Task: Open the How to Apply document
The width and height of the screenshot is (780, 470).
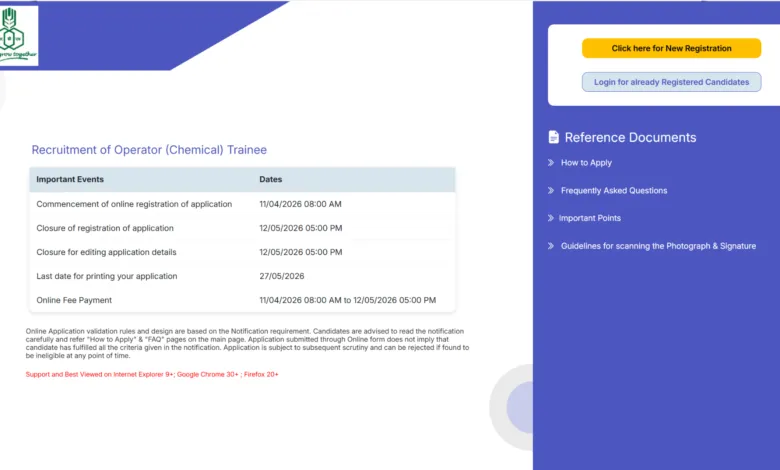Action: point(586,163)
